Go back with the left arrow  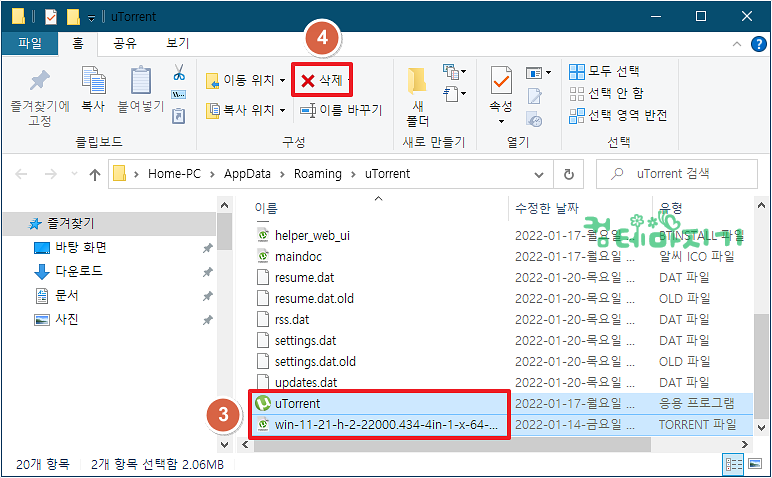[x=21, y=174]
